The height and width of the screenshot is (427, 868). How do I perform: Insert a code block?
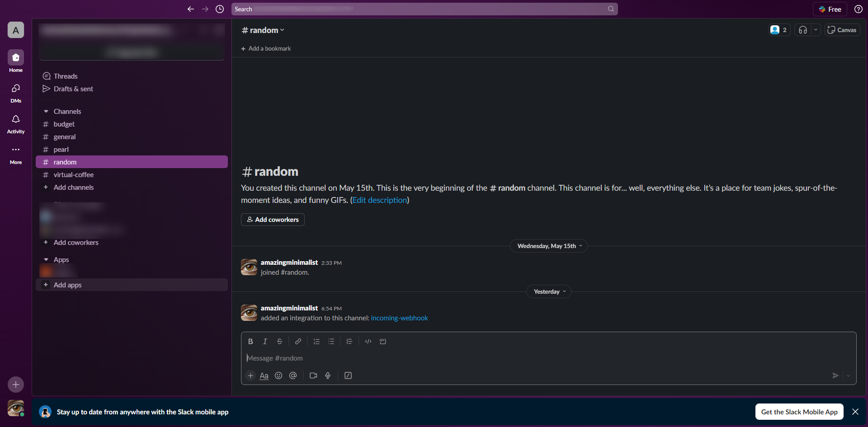click(383, 342)
